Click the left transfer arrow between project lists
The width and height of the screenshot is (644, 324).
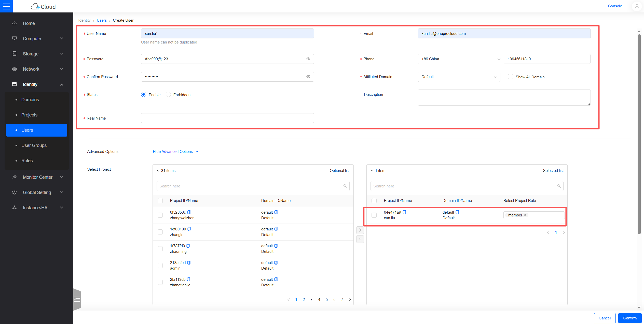coord(360,239)
